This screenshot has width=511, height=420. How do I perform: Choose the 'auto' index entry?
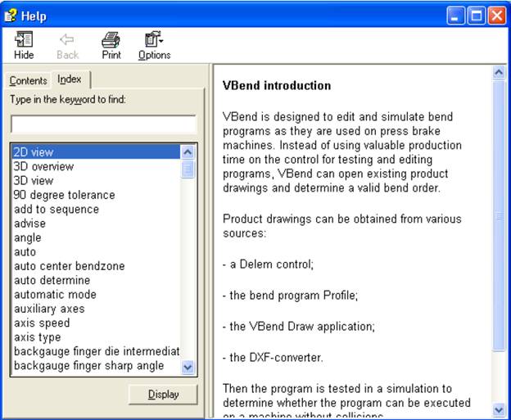tap(96, 252)
